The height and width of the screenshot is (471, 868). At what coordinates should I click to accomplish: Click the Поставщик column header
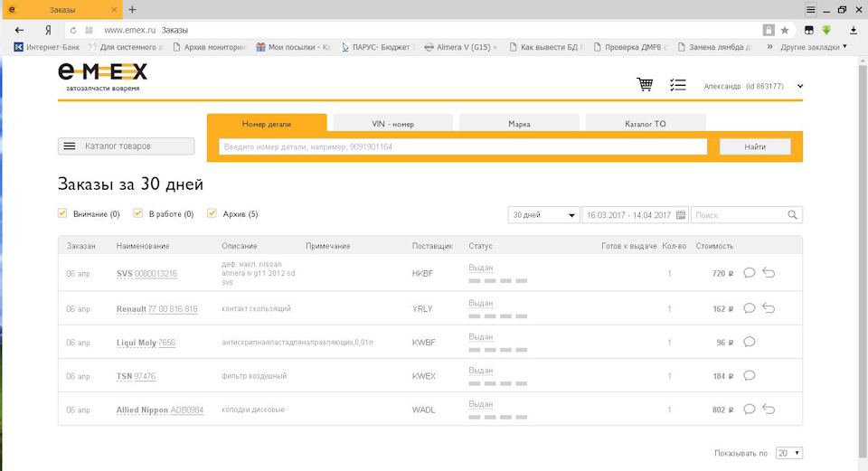(432, 246)
